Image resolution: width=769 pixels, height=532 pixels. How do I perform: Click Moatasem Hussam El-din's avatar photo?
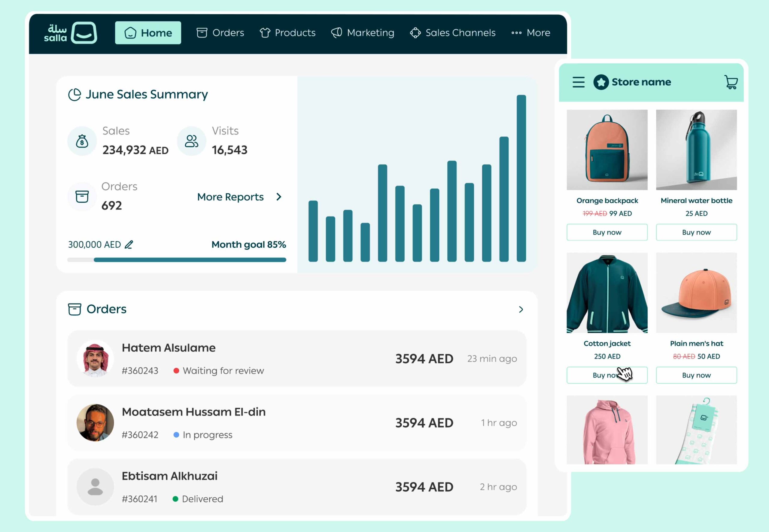(x=95, y=423)
